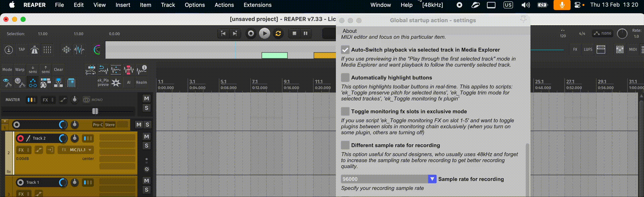Click the transport Pause button

click(x=306, y=33)
